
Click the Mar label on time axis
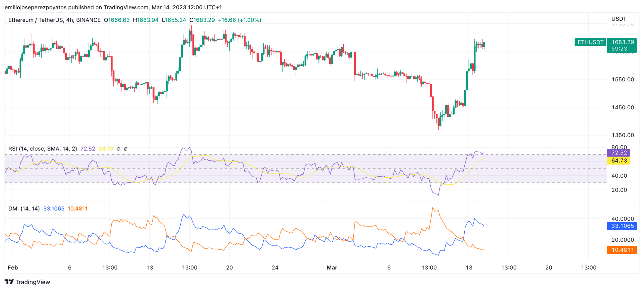point(332,268)
